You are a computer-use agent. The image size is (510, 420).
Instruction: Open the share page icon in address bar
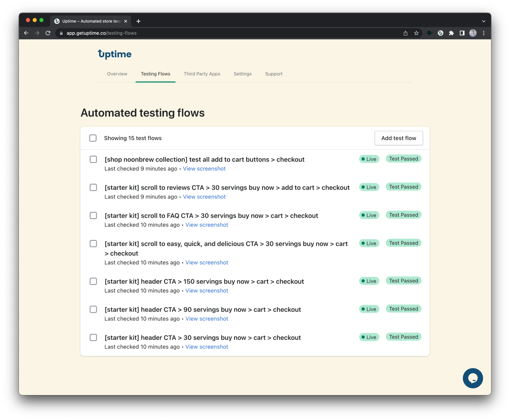(406, 33)
